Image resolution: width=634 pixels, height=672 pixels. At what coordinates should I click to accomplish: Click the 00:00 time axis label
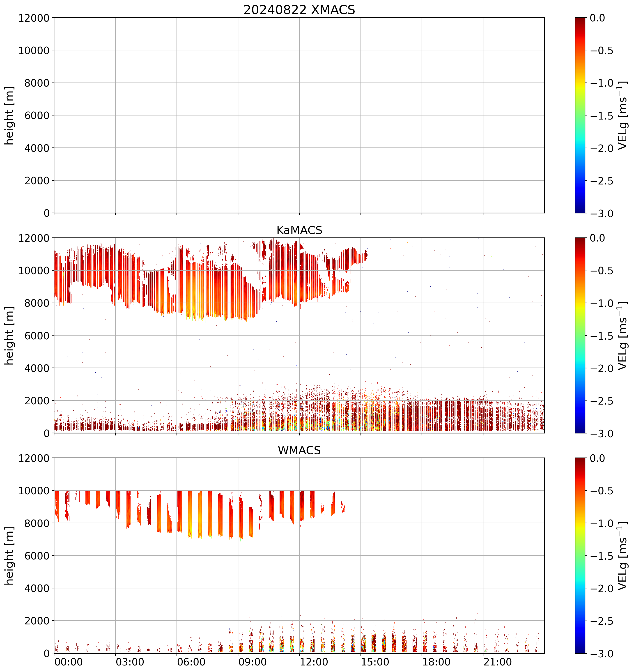69,662
